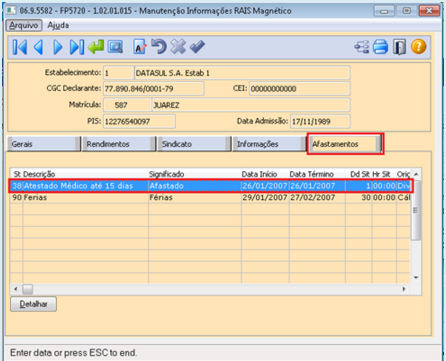Go to the first record arrow icon
The width and height of the screenshot is (446, 361).
[x=20, y=47]
